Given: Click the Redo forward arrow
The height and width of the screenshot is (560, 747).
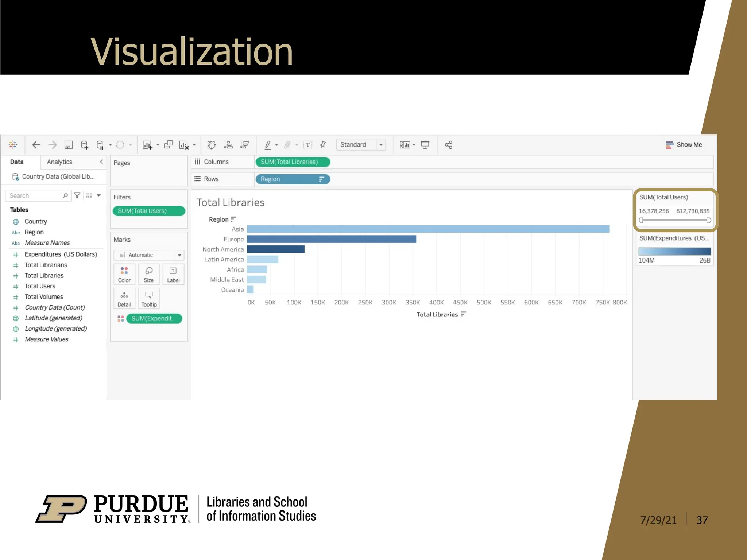Looking at the screenshot, I should pyautogui.click(x=53, y=145).
